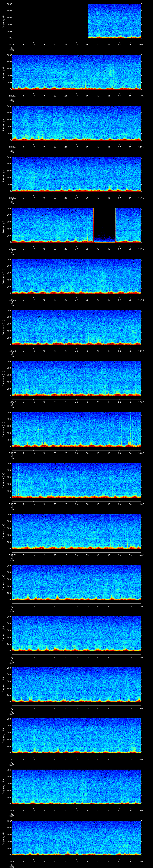
Task: Click the 45-second tick below the 15:13 gap
Action: coord(109,249)
